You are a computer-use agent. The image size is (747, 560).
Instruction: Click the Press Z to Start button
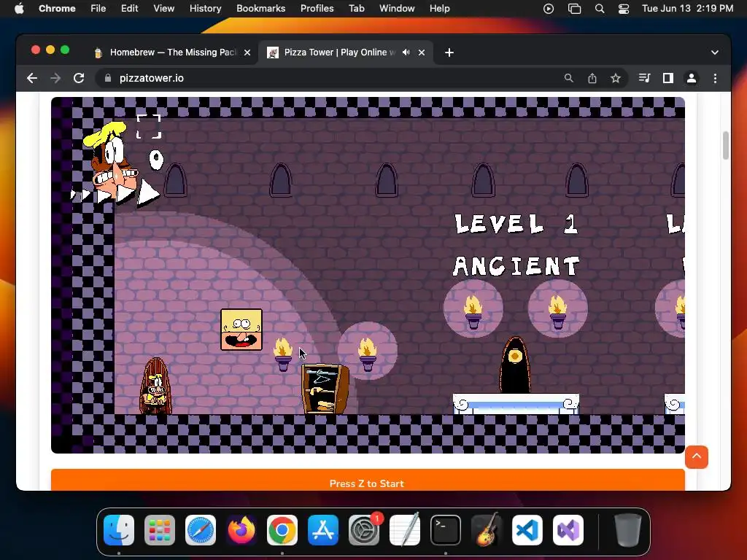368,480
